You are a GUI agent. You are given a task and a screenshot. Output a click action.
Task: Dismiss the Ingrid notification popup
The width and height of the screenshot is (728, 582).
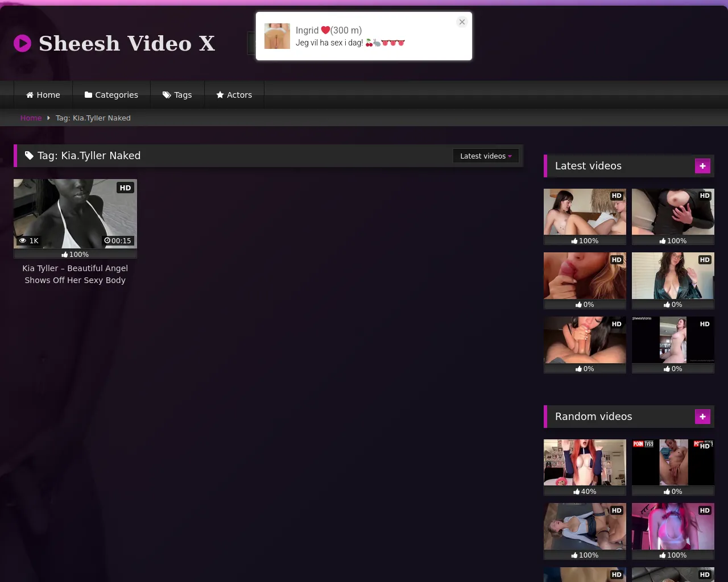[x=462, y=22]
